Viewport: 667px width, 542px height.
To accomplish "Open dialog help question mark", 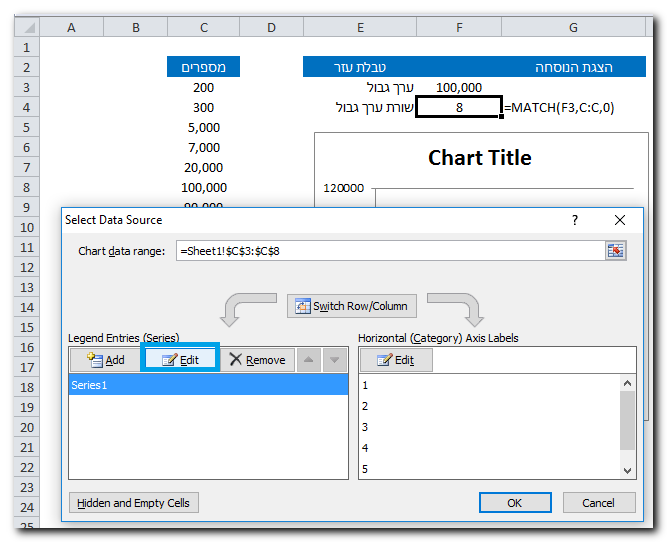I will tap(574, 220).
